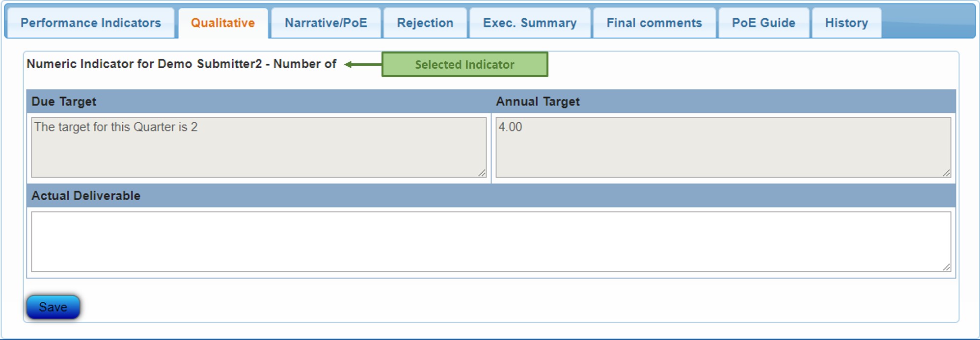Click inside the Actual Deliverable text area

click(491, 241)
